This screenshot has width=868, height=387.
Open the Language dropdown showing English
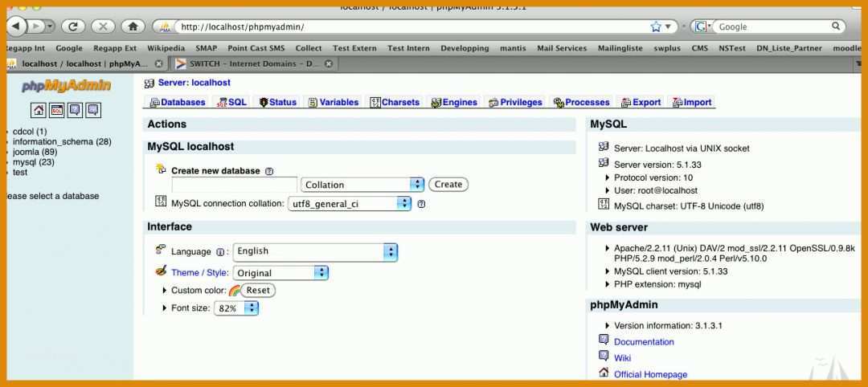315,251
